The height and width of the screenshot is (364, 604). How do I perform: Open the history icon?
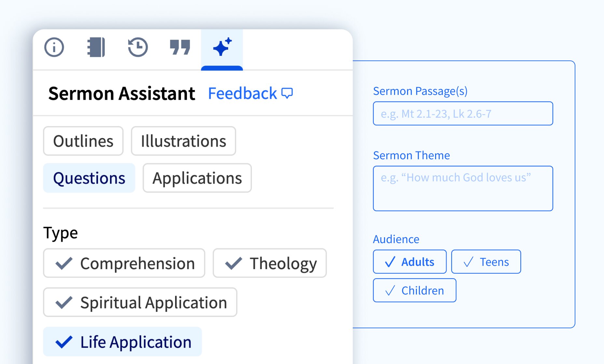(138, 47)
